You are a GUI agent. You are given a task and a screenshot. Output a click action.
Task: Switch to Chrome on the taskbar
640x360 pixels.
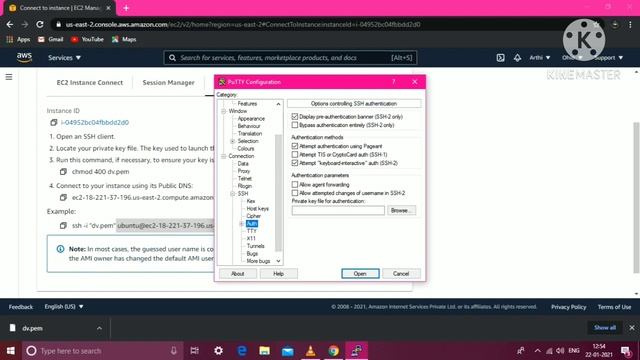pos(333,351)
